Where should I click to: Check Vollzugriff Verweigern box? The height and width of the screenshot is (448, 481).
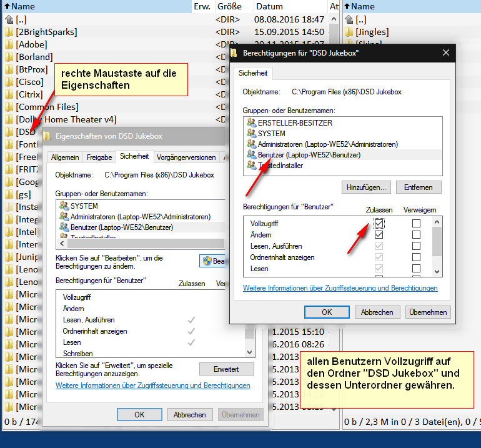click(416, 223)
